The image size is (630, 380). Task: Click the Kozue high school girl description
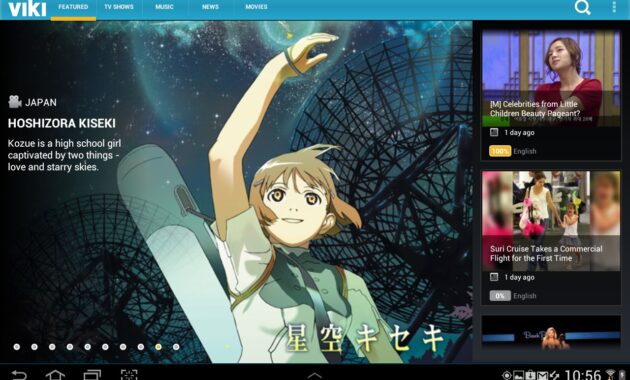click(64, 155)
